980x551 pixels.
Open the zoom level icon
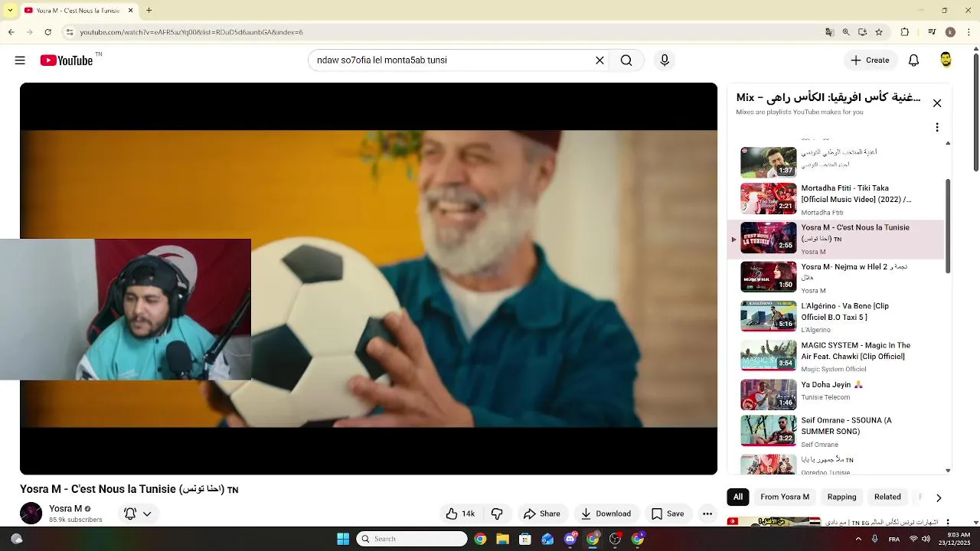846,32
